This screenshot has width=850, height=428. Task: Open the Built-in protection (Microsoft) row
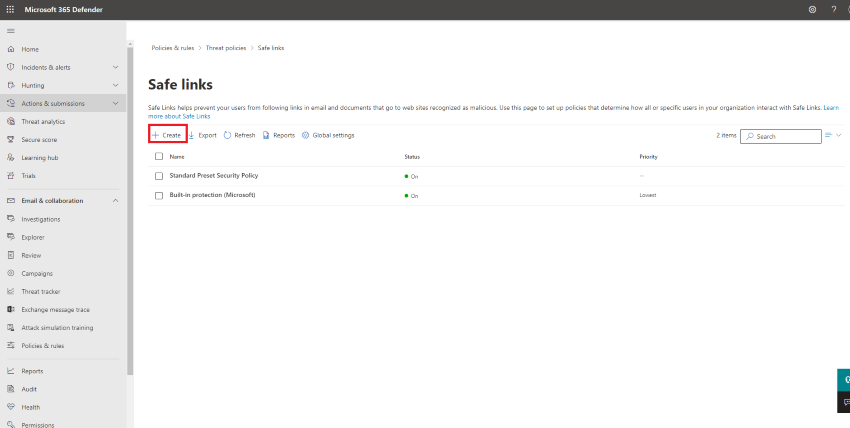click(x=212, y=195)
